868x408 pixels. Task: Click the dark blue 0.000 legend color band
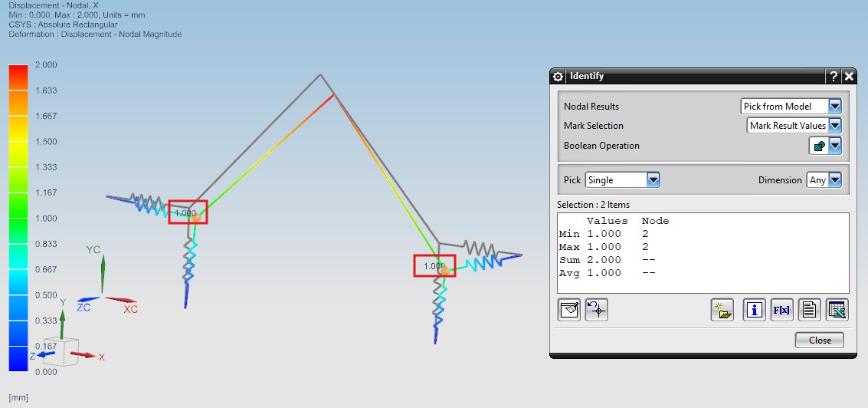point(18,358)
